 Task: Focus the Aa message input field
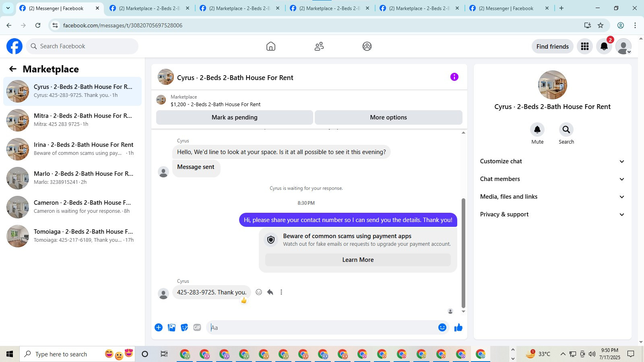point(322,327)
